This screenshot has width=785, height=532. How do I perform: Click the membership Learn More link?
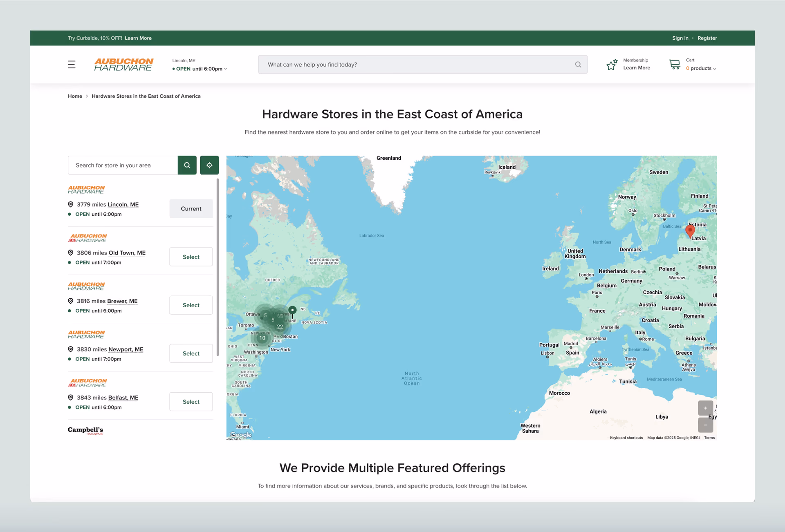(637, 68)
